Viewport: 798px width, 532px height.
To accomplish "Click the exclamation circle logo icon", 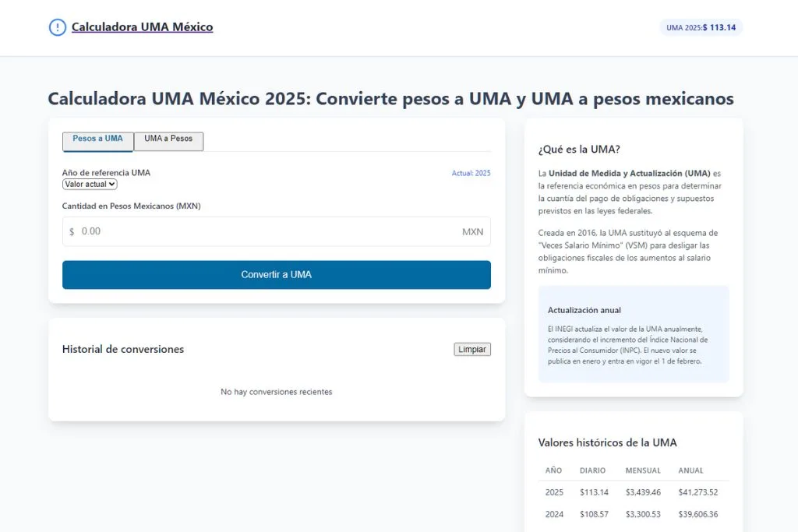I will pyautogui.click(x=58, y=27).
